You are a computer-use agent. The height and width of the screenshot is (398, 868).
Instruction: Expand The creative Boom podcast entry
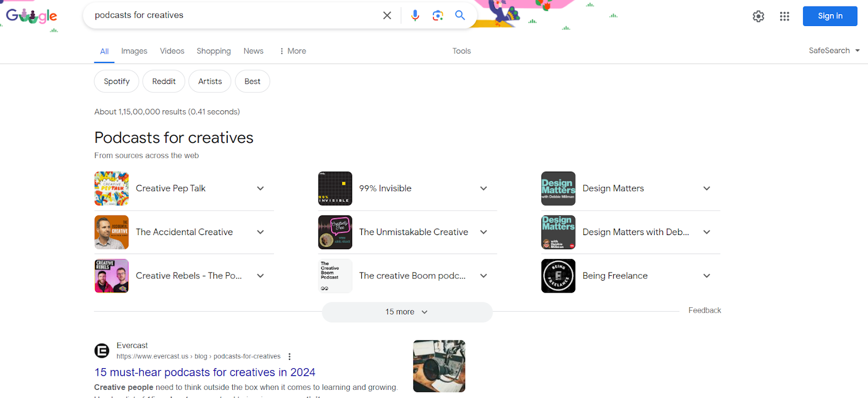click(484, 276)
